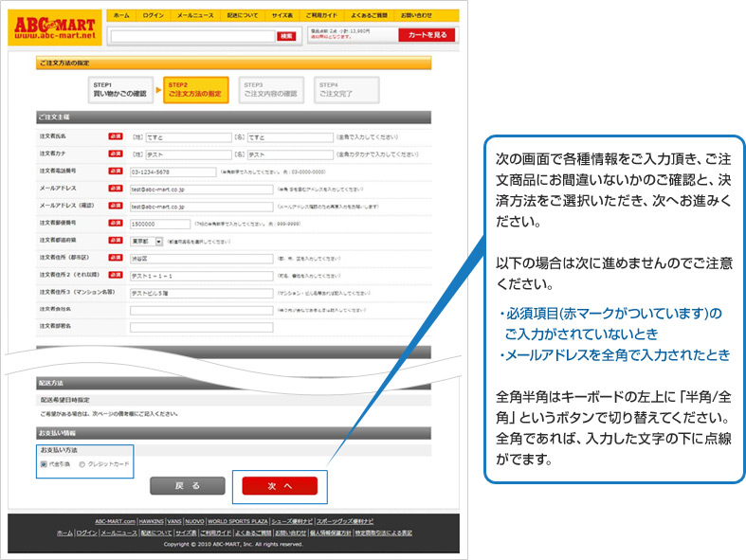Screen dimensions: 746x560
Task: Open メールニュース in the top navigation bar
Action: click(x=195, y=16)
